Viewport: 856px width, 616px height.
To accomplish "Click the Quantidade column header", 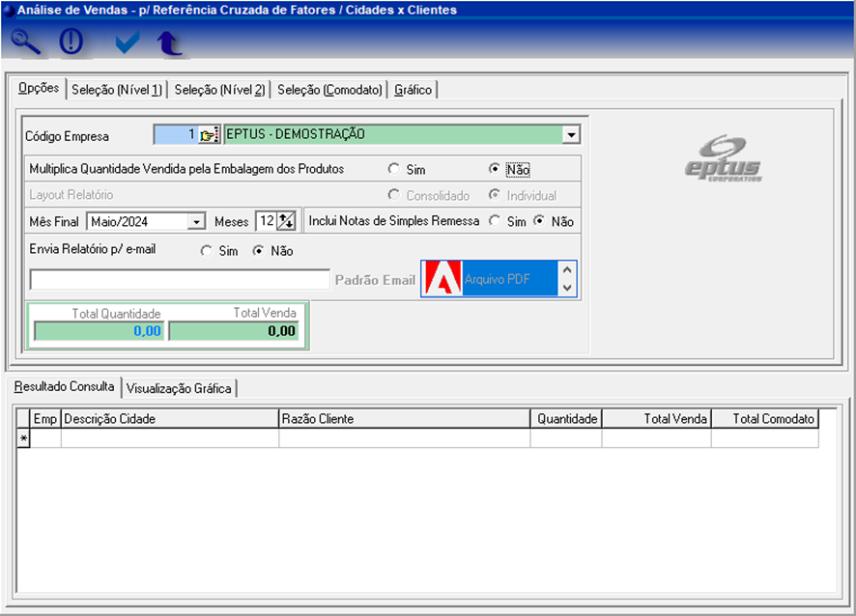I will click(x=566, y=419).
